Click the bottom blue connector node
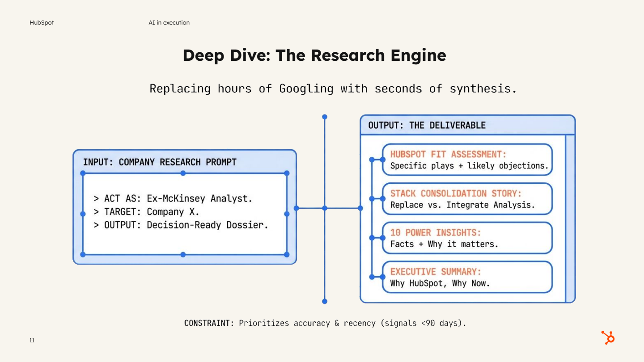 coord(325,301)
